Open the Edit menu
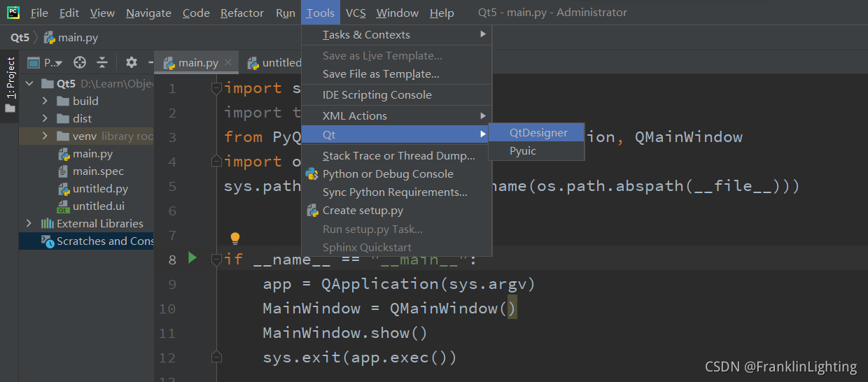The image size is (868, 382). tap(69, 13)
